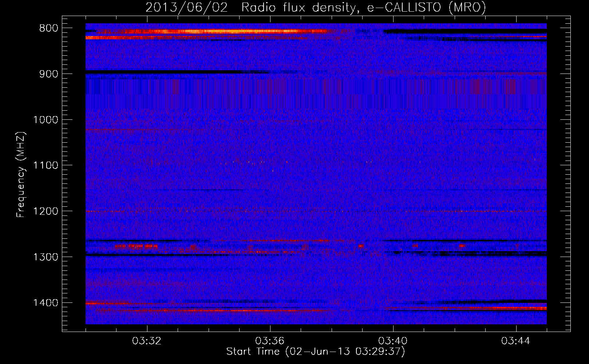Click the plot title "2013/06/02 Radio flux density, e-CALLISTO (MRO)"
Viewport: 589px width, 364px height.
[316, 8]
